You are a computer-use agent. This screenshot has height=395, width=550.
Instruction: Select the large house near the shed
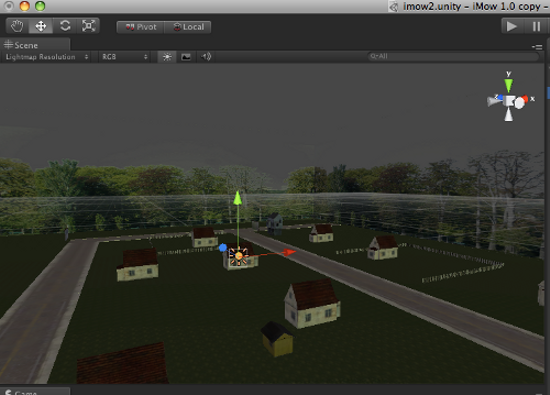(312, 304)
